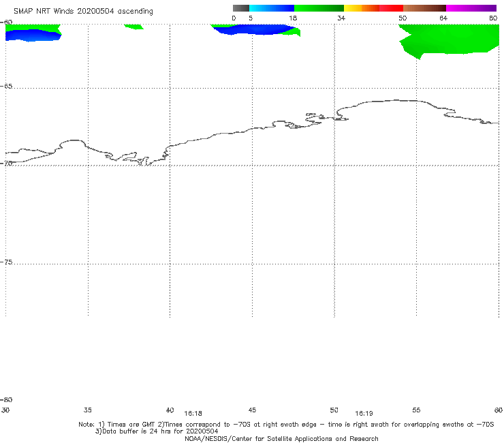This screenshot has height=443, width=504.
Task: Select the longitude axis label '55'
Action: coord(417,410)
